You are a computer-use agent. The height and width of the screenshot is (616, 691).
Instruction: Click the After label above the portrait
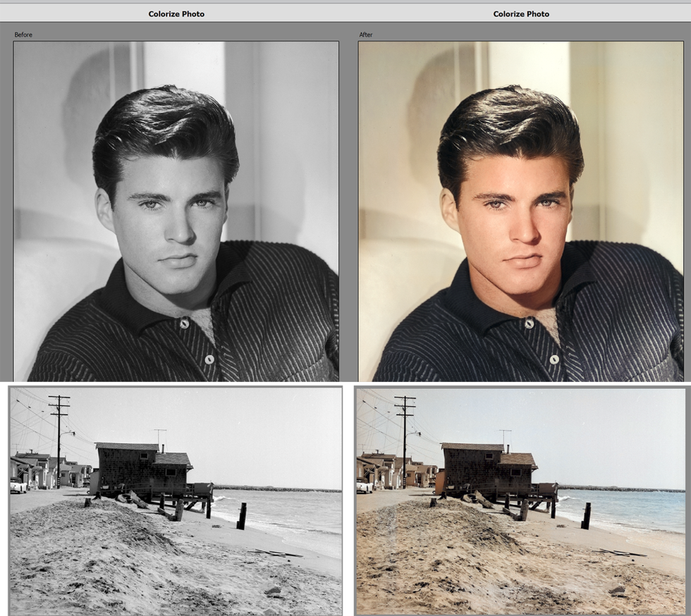[x=366, y=35]
